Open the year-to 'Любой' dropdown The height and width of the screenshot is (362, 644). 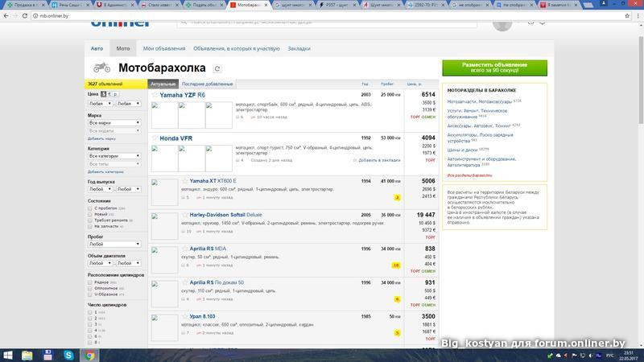tap(129, 189)
